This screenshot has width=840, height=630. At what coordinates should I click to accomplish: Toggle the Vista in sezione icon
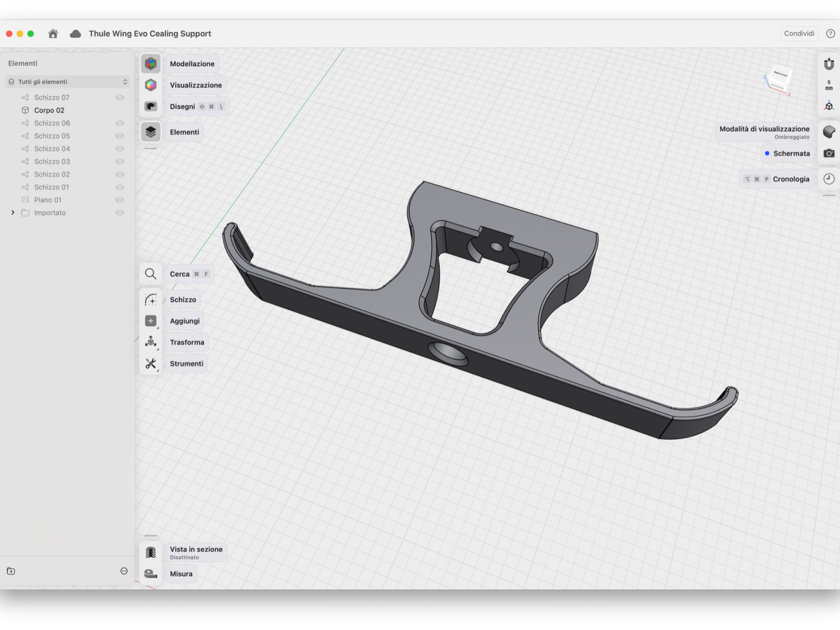pos(151,552)
